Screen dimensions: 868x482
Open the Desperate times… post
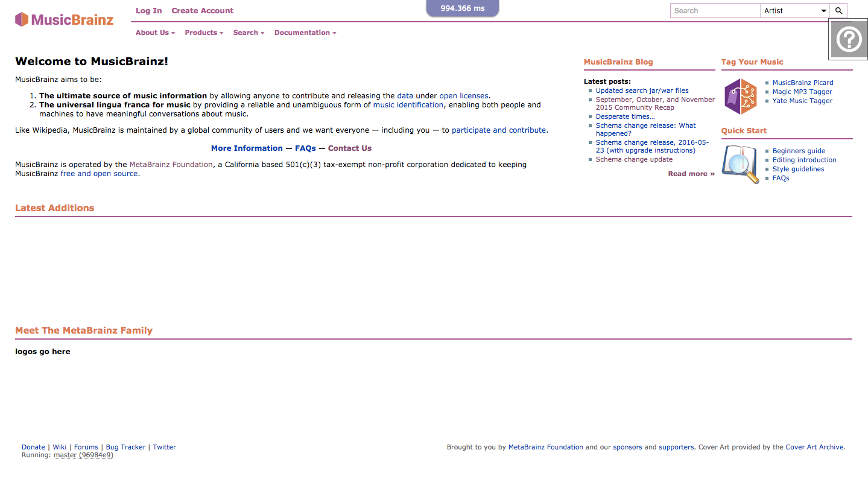(625, 116)
